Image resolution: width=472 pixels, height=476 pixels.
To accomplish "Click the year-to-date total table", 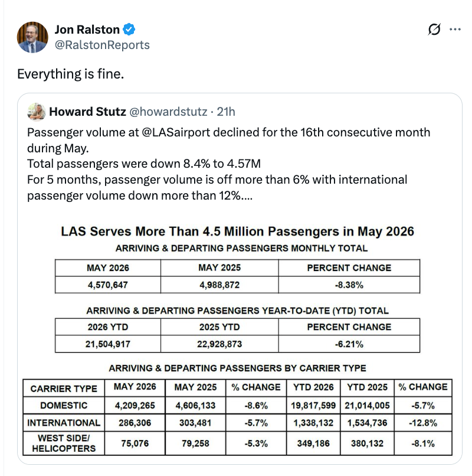I will point(238,335).
